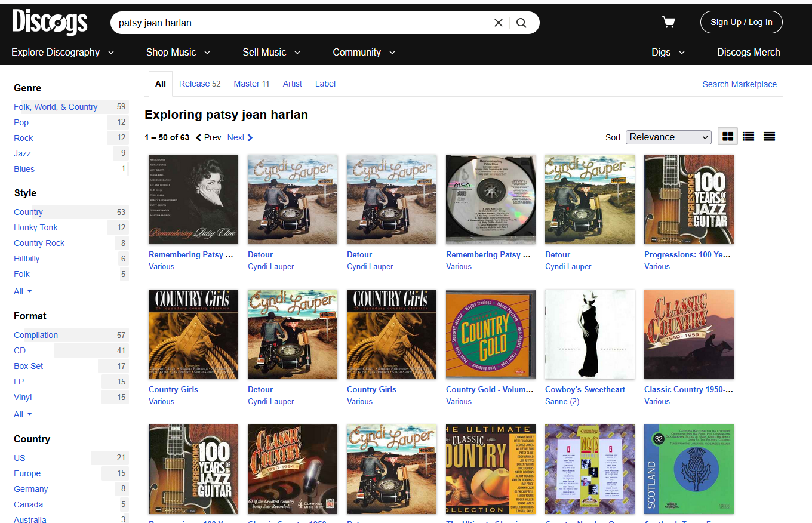The height and width of the screenshot is (523, 812).
Task: Filter by CD format
Action: coord(20,350)
